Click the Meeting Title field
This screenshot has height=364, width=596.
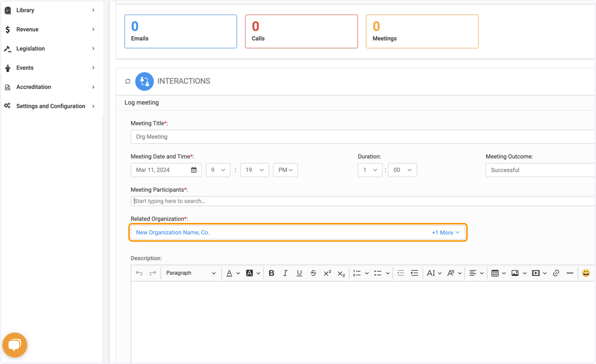tap(363, 137)
